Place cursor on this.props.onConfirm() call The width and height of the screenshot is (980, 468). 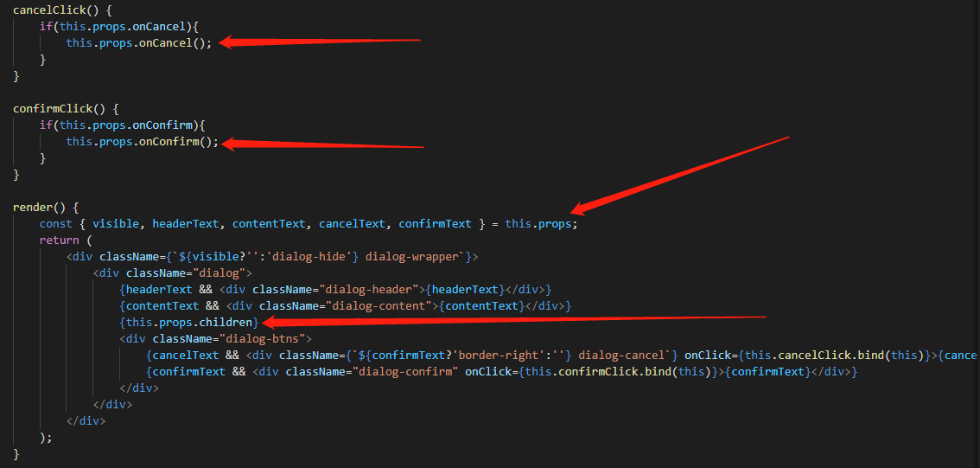pyautogui.click(x=143, y=142)
